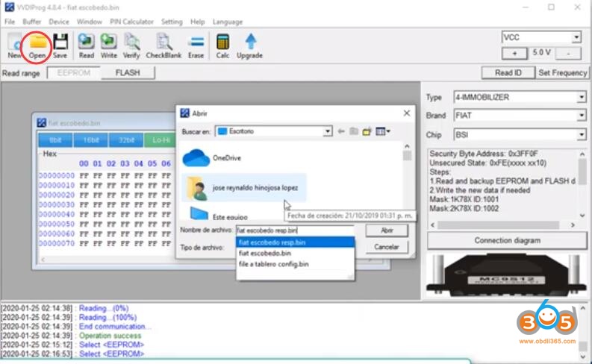The width and height of the screenshot is (592, 364).
Task: Close the Abrir dialog
Action: click(x=407, y=113)
